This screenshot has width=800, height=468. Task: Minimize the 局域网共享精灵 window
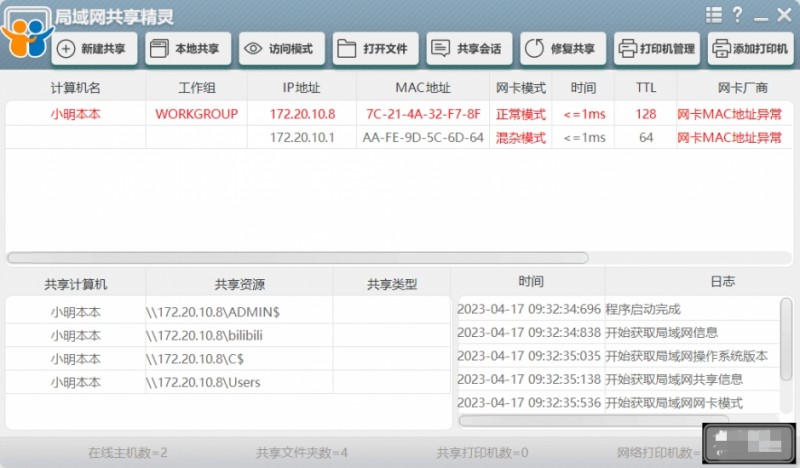click(x=761, y=19)
